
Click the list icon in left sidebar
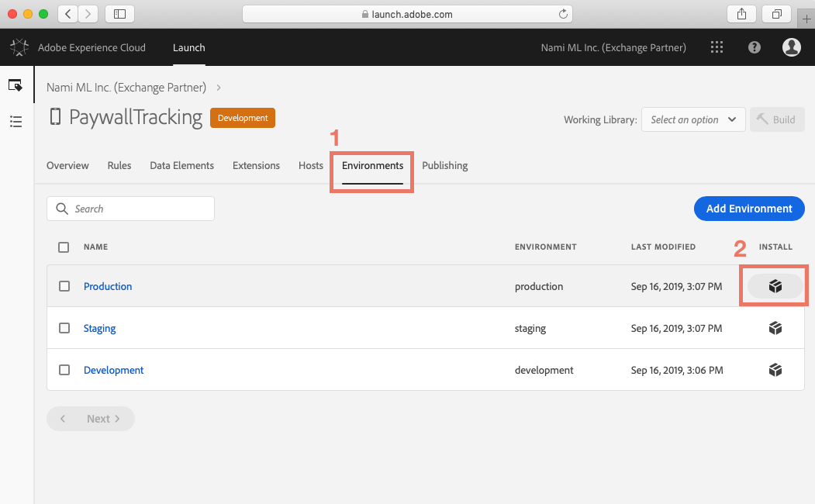point(16,122)
